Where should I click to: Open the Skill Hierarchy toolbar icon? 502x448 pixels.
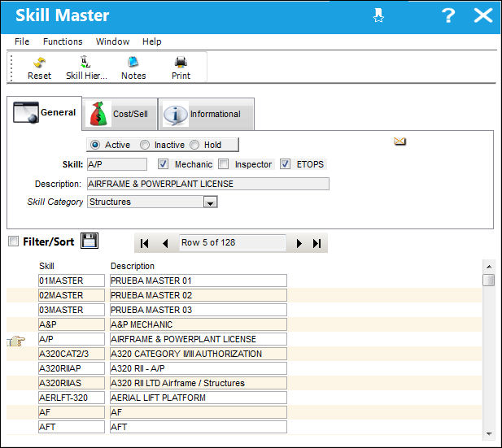pos(85,62)
